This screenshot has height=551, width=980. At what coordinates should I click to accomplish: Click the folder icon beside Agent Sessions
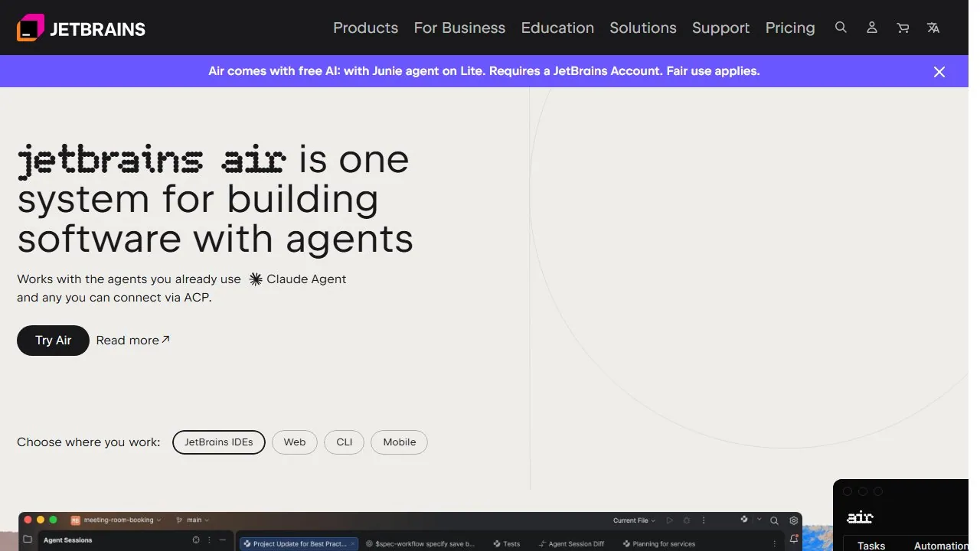[x=28, y=540]
